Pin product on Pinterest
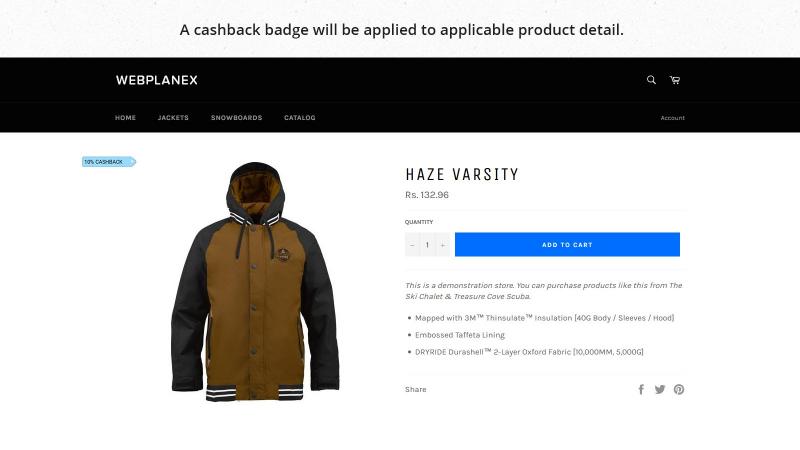 tap(679, 389)
